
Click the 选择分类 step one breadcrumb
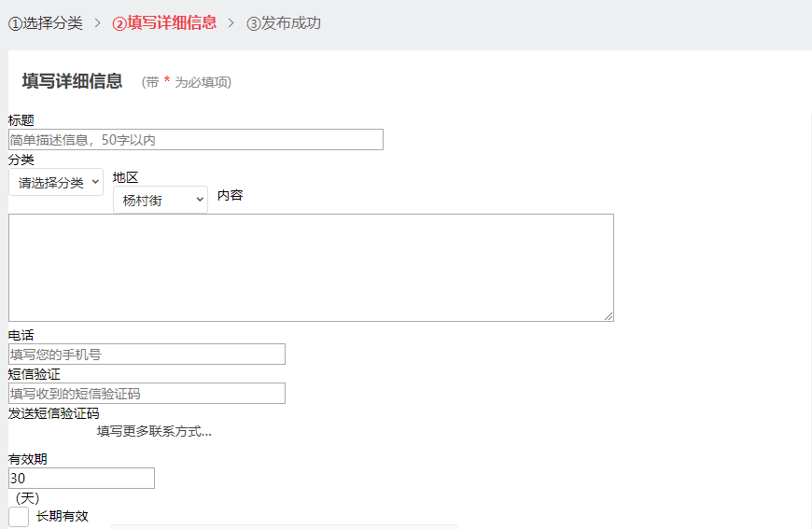click(x=46, y=23)
